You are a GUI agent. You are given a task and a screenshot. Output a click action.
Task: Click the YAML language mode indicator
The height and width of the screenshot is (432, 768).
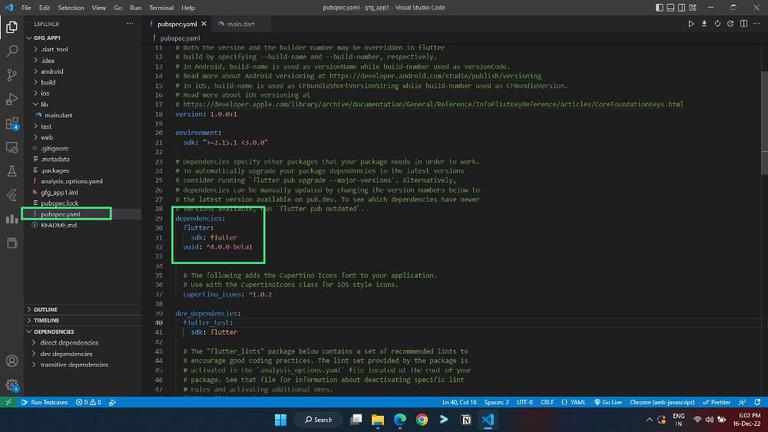pos(573,402)
